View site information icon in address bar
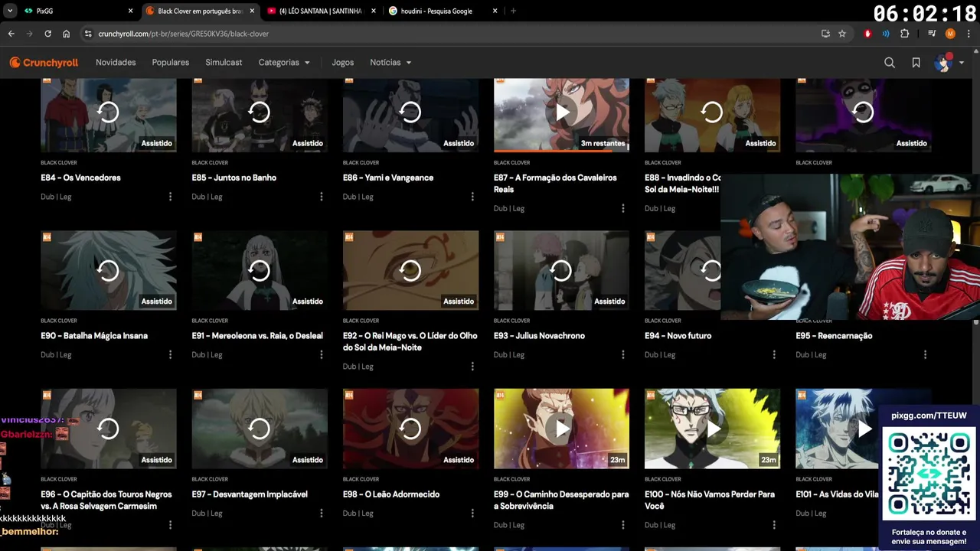This screenshot has height=551, width=980. pos(88,34)
